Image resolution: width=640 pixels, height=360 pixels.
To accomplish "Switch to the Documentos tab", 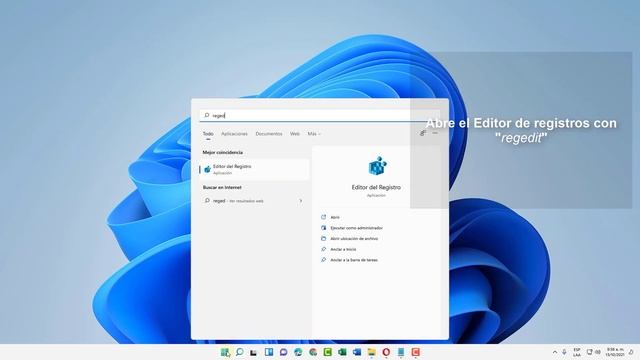I will click(269, 134).
